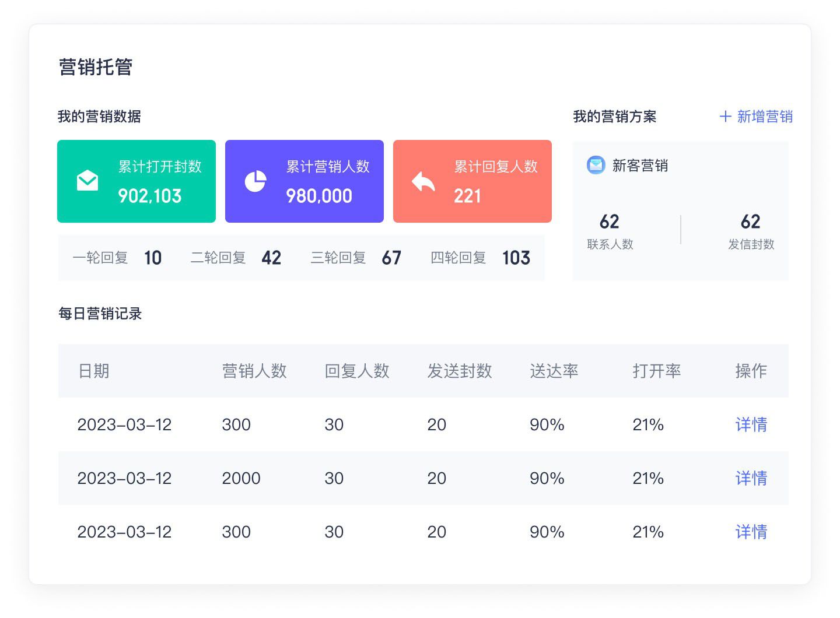Click the 日期 column header
This screenshot has height=618, width=840.
93,371
